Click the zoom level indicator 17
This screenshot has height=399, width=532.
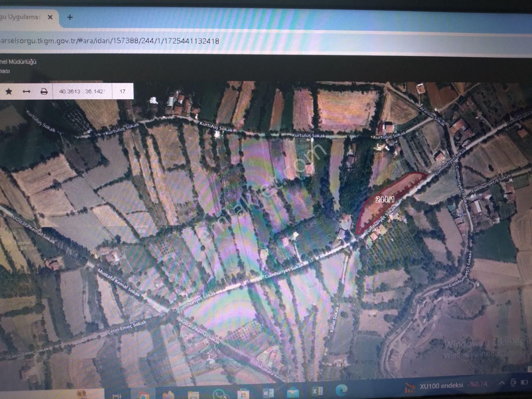coord(123,91)
